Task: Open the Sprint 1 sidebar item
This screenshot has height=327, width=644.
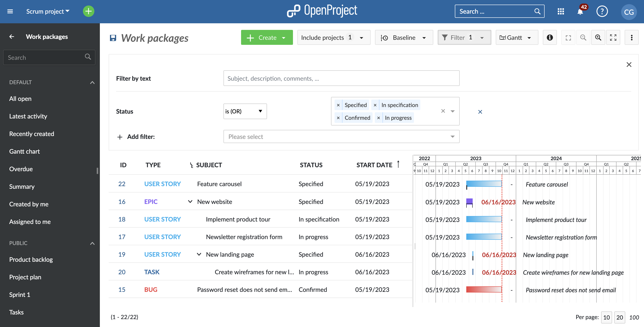Action: click(x=19, y=294)
